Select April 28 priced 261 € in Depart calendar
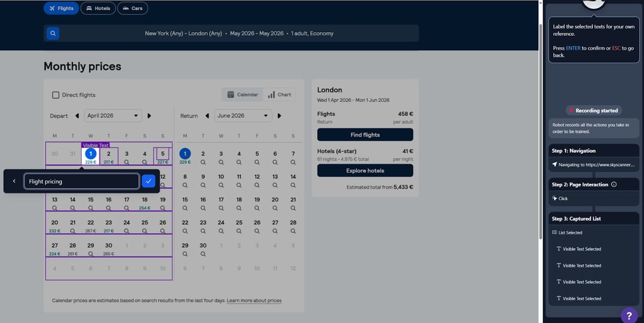Screen dimensions: 644x323 [73, 249]
